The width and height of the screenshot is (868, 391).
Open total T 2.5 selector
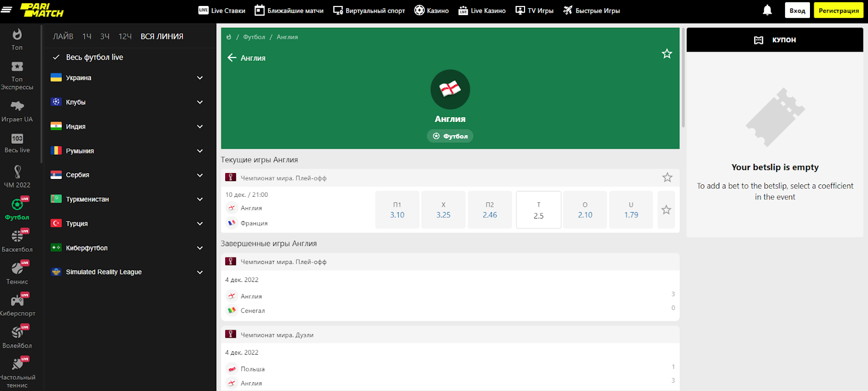coord(539,210)
